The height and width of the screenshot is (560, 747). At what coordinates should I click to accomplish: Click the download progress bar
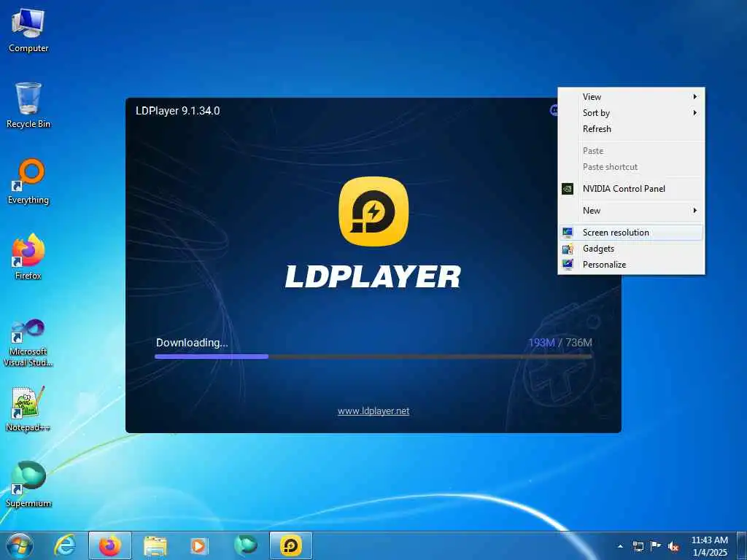[x=373, y=356]
